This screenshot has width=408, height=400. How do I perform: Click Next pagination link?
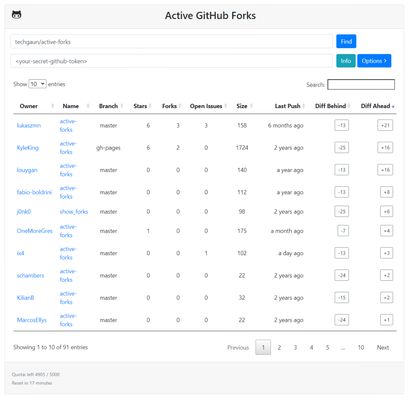pyautogui.click(x=383, y=347)
